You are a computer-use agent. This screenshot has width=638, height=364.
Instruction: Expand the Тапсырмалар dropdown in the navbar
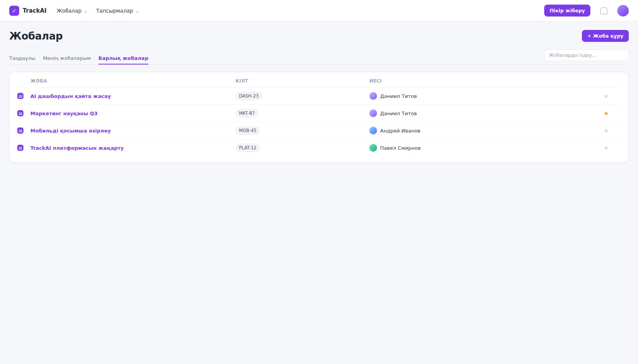pos(117,11)
